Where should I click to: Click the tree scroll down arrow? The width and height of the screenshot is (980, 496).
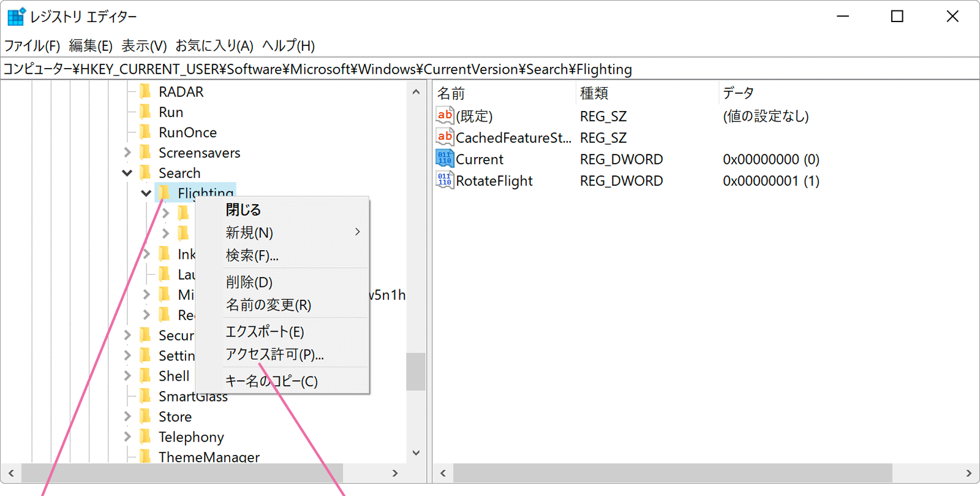(416, 453)
